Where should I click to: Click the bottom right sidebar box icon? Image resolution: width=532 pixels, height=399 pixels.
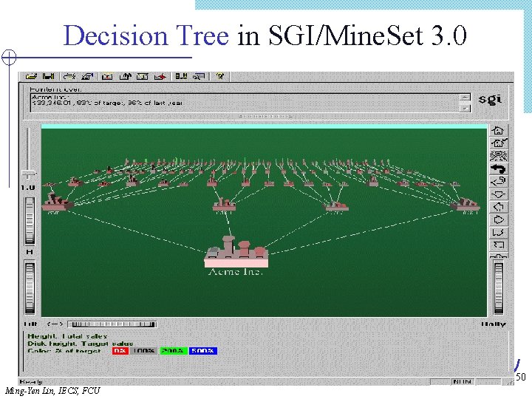(499, 245)
